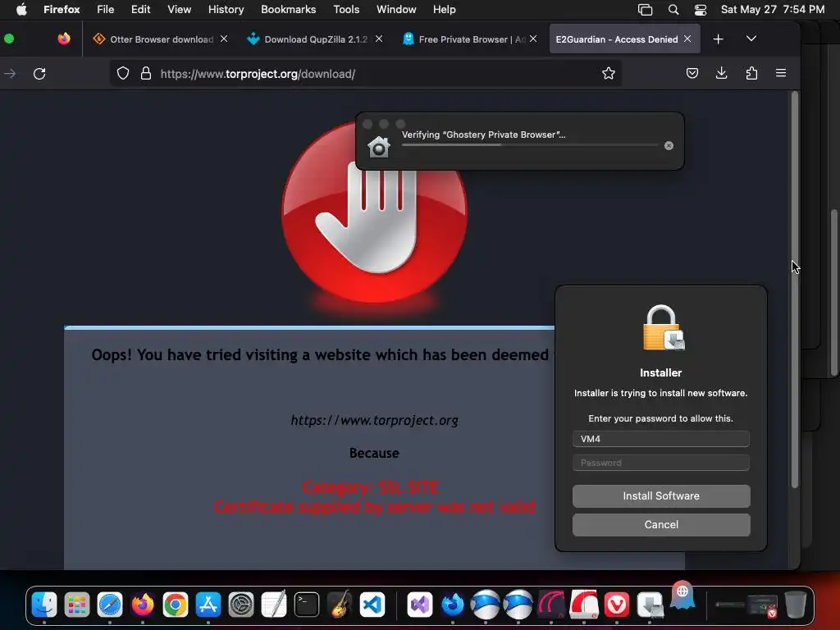
Task: Click the Ghostery ghost icon in the dock
Action: click(x=682, y=596)
